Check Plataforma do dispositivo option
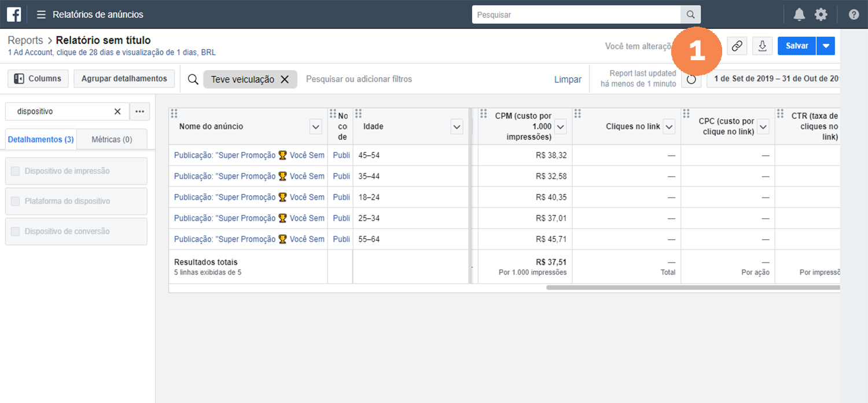The image size is (868, 403). tap(16, 201)
